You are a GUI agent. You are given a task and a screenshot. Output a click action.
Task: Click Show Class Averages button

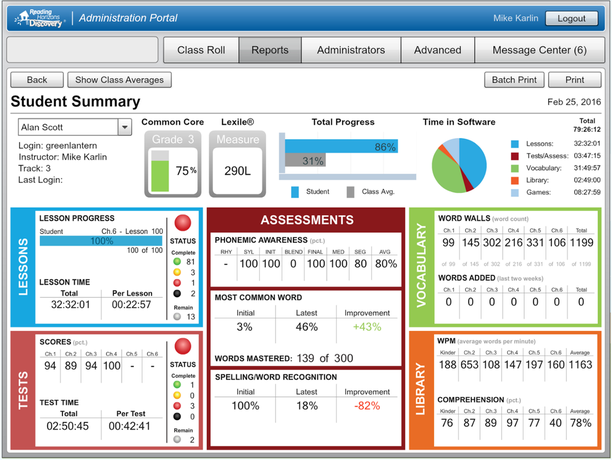point(120,80)
